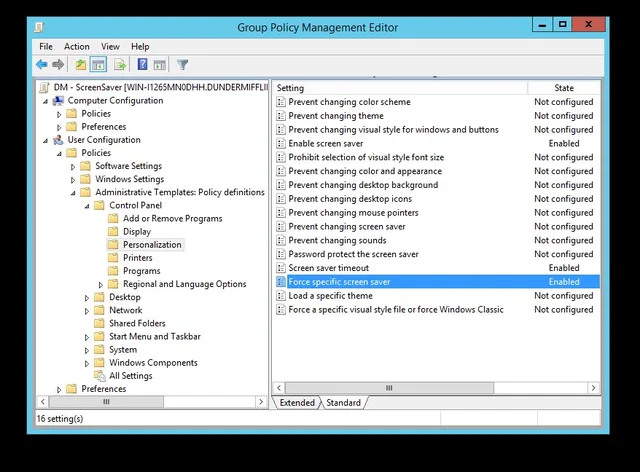The width and height of the screenshot is (640, 472).
Task: Expand Start Menu and Taskbar node
Action: click(x=87, y=337)
